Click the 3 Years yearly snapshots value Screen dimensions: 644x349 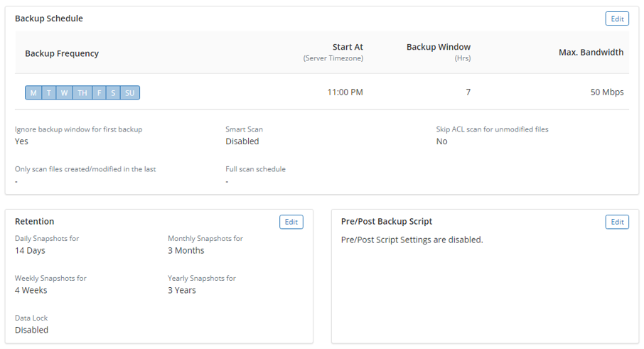(181, 290)
